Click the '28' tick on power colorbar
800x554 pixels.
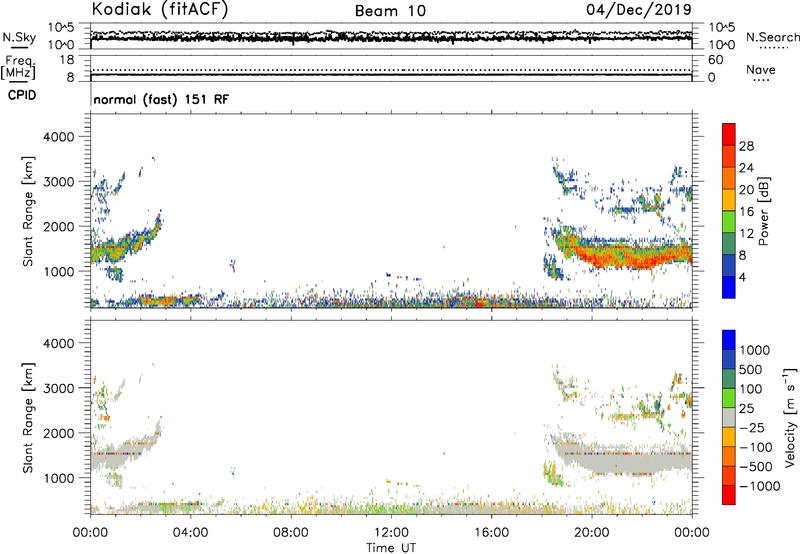click(746, 146)
